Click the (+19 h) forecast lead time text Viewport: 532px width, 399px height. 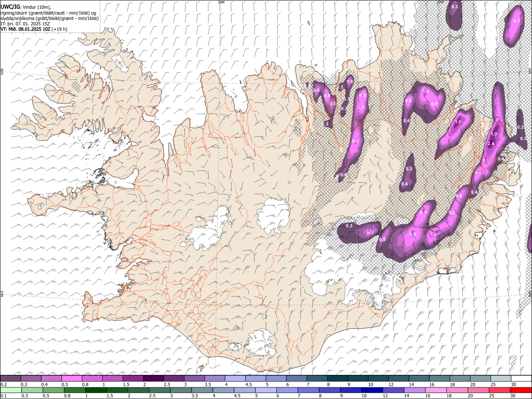(59, 29)
